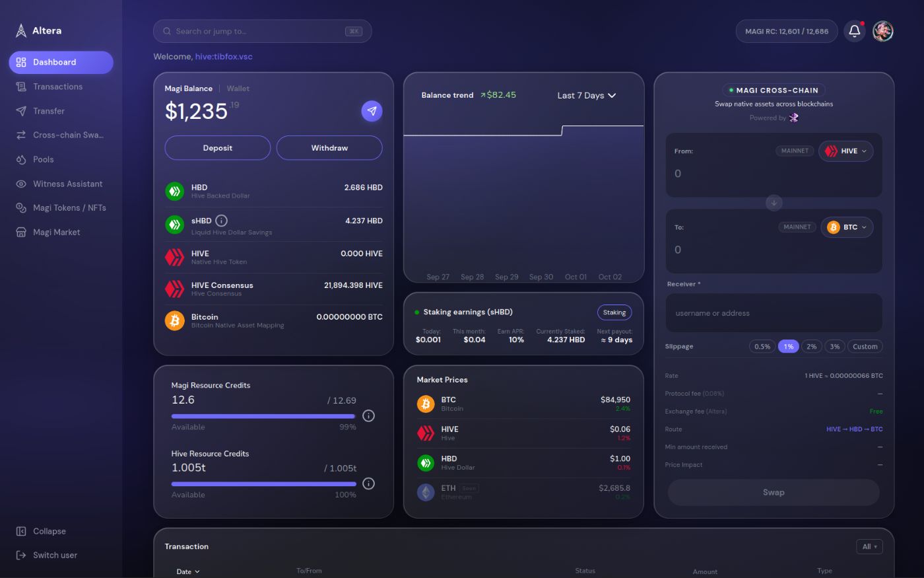924x578 pixels.
Task: Click Switch user
Action: (x=46, y=555)
